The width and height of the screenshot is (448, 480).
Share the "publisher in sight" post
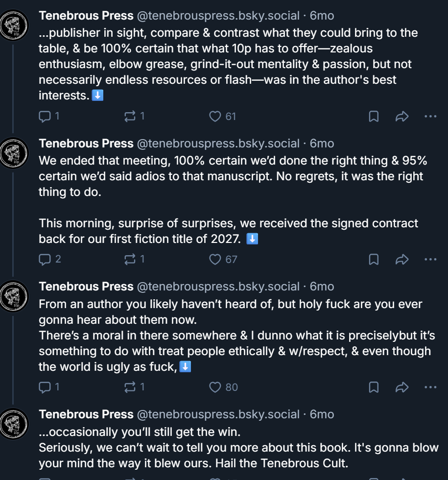402,116
